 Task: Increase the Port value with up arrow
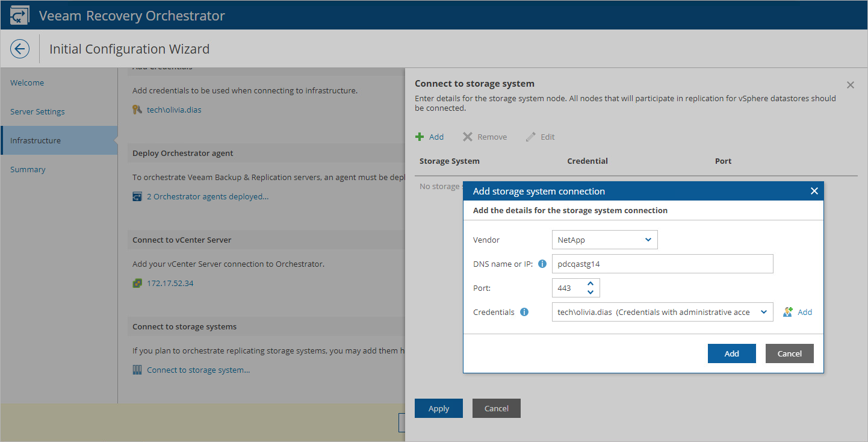tap(591, 284)
